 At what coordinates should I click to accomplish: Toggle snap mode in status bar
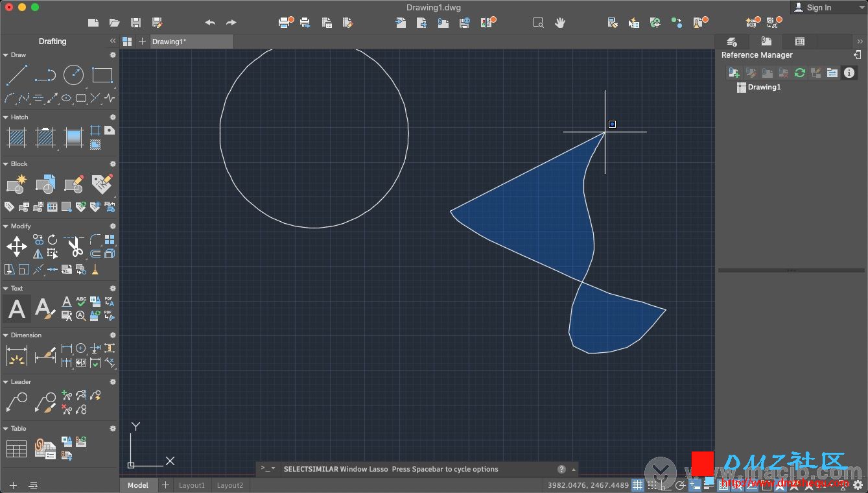(x=652, y=485)
